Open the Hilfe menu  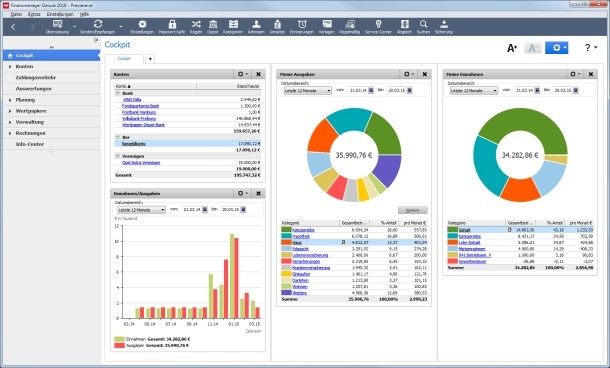tap(84, 14)
